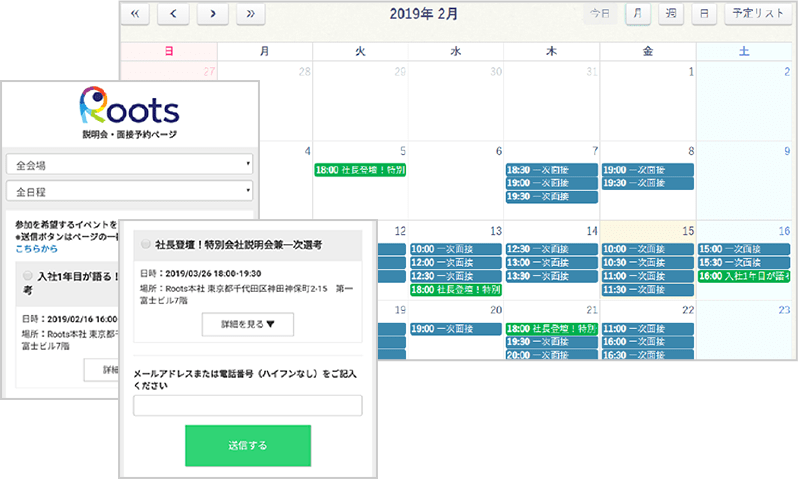Expand 詳細を見る details for 社長登壇 event
Viewport: 798px width, 479px height.
click(247, 323)
